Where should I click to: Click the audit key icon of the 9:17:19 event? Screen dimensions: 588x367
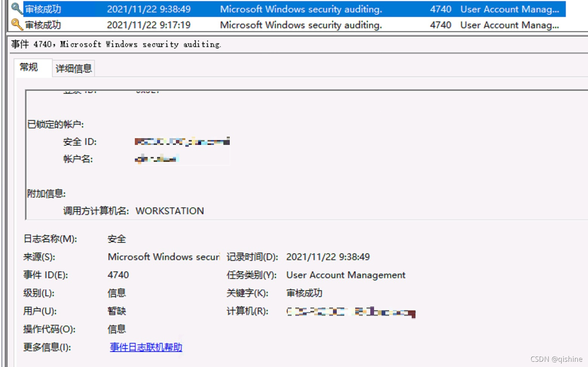click(x=17, y=24)
